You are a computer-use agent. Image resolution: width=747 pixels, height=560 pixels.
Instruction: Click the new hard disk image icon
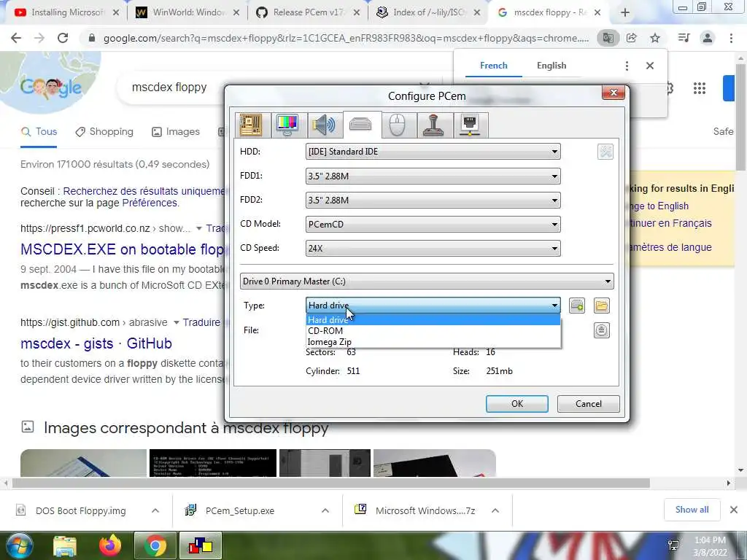point(577,306)
